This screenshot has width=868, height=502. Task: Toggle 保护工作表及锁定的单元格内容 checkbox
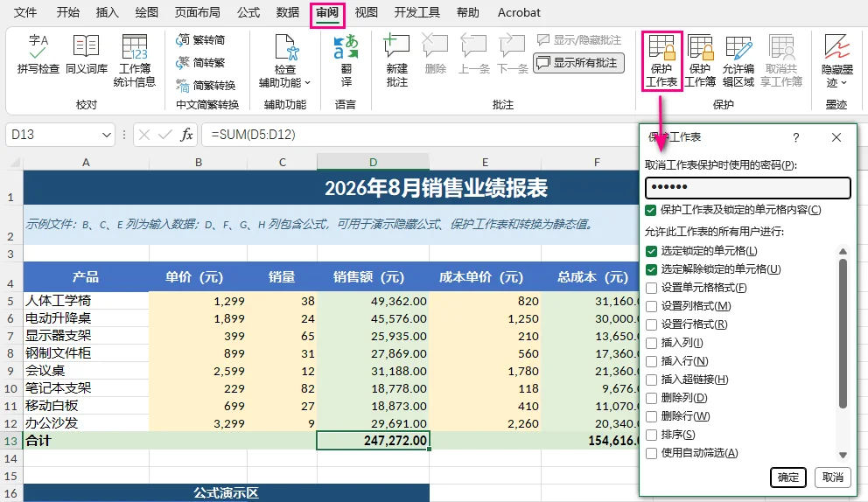point(652,210)
